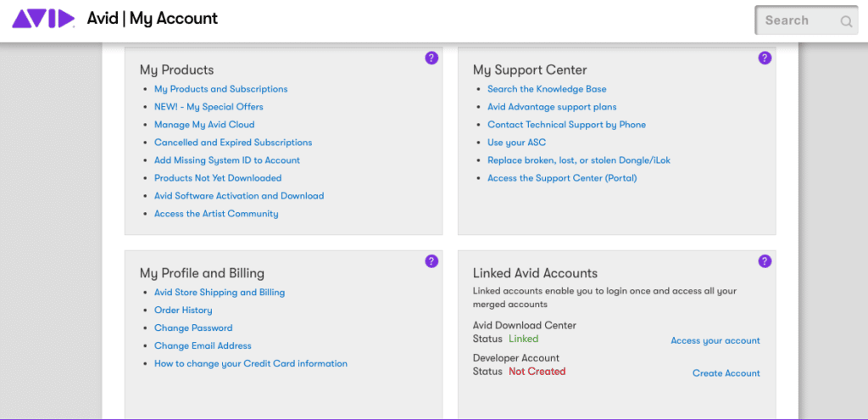
Task: Click the My Profile and Billing heading
Action: point(202,273)
